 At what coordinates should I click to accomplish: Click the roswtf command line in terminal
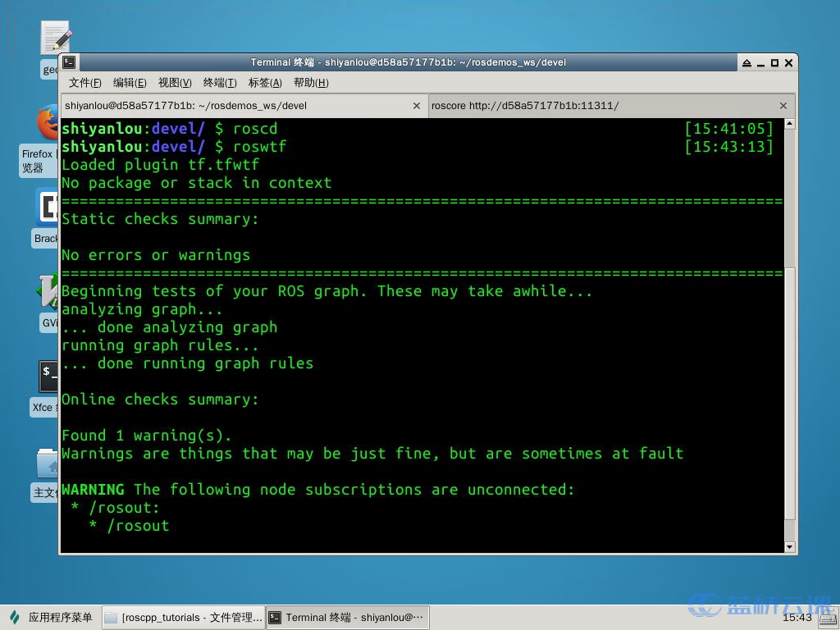[x=174, y=146]
